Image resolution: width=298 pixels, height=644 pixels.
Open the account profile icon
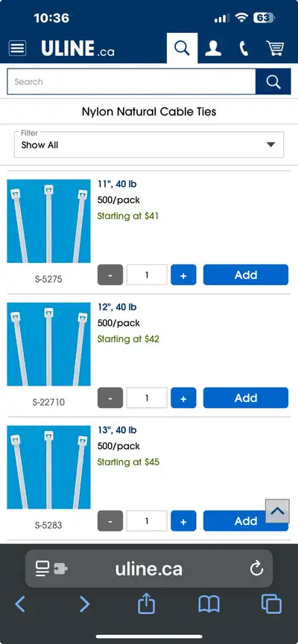coord(213,48)
